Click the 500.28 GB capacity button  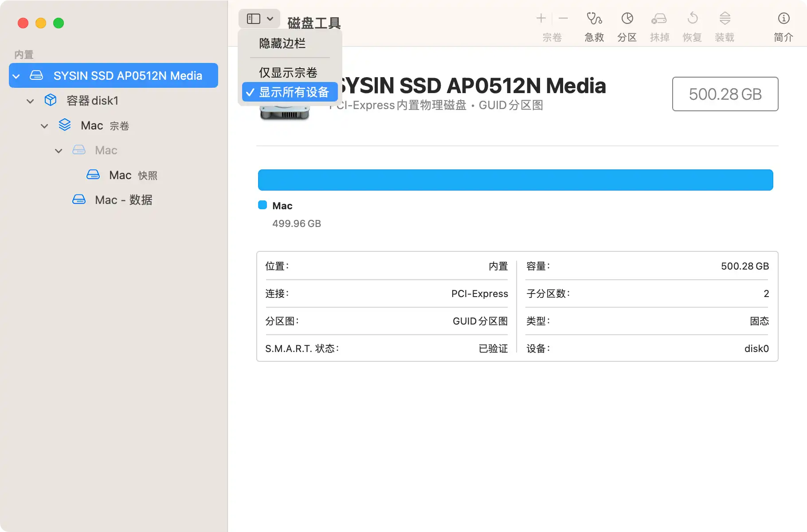(x=725, y=94)
